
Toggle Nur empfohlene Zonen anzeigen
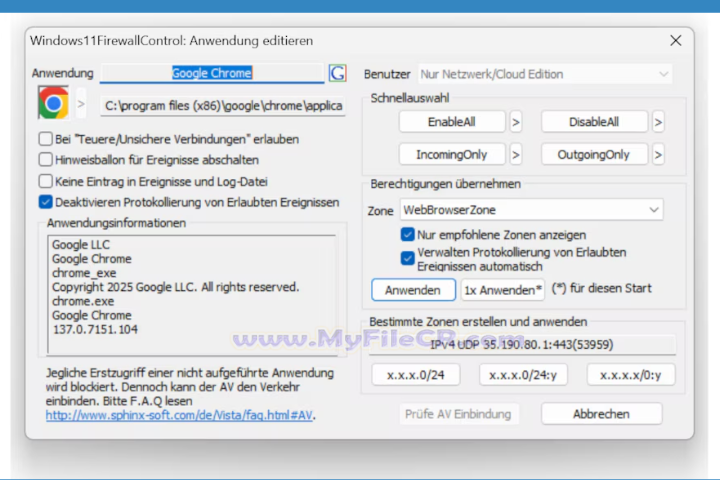coord(407,234)
